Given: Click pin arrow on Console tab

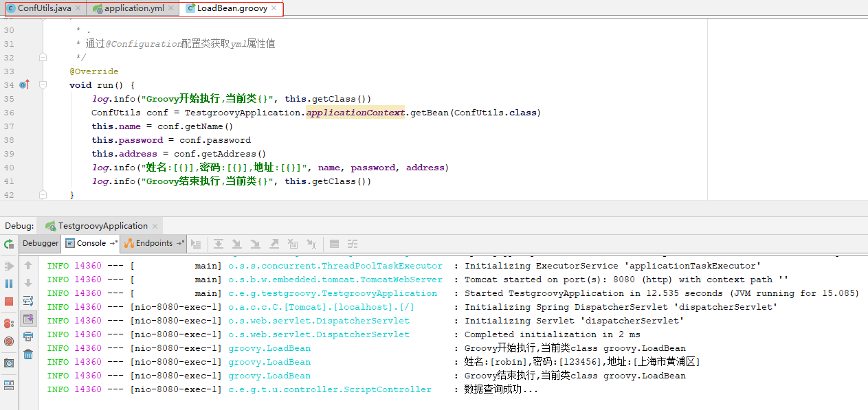Looking at the screenshot, I should click(113, 243).
